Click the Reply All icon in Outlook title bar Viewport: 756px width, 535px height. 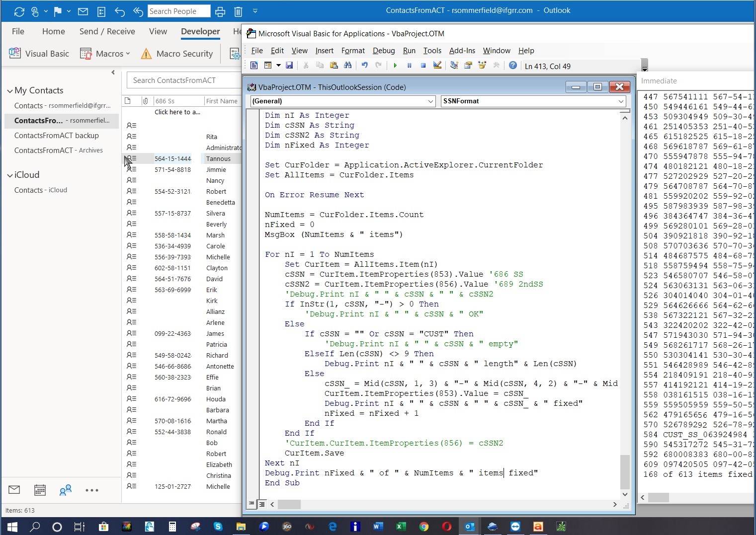coord(138,11)
